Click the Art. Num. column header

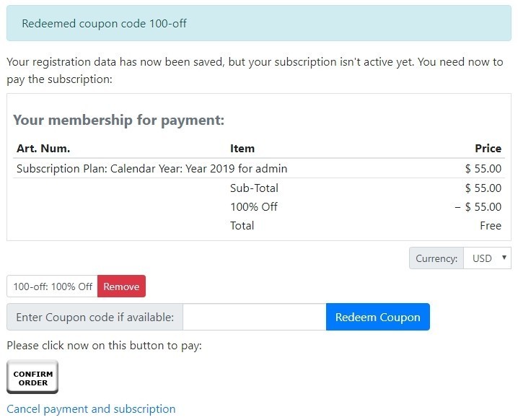[x=43, y=149]
